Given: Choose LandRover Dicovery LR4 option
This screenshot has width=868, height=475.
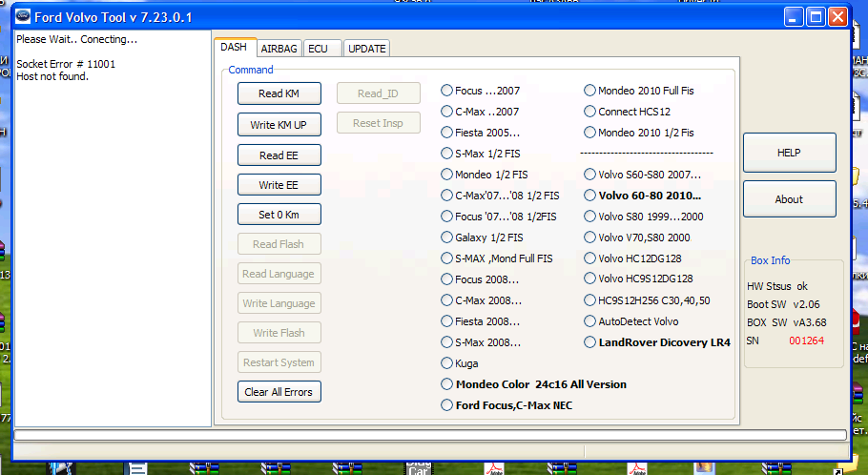Looking at the screenshot, I should pyautogui.click(x=657, y=342).
